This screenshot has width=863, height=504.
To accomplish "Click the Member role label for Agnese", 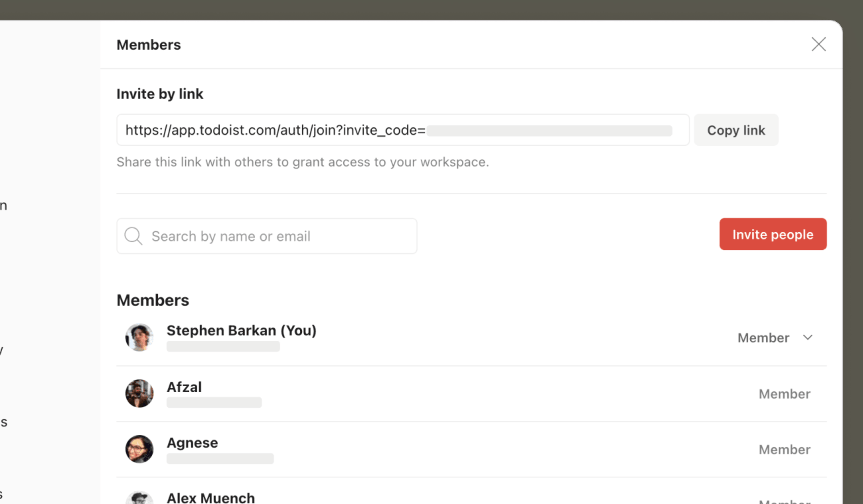I will coord(785,449).
